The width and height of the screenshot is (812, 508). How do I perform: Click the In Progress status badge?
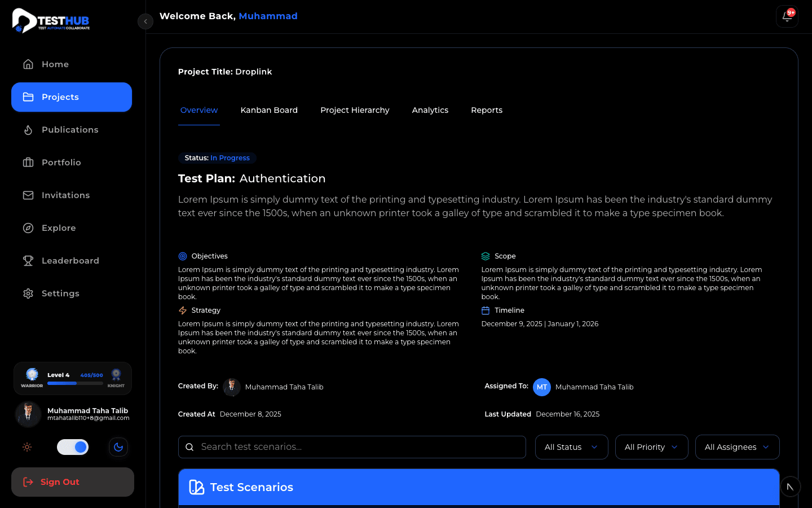pyautogui.click(x=217, y=158)
